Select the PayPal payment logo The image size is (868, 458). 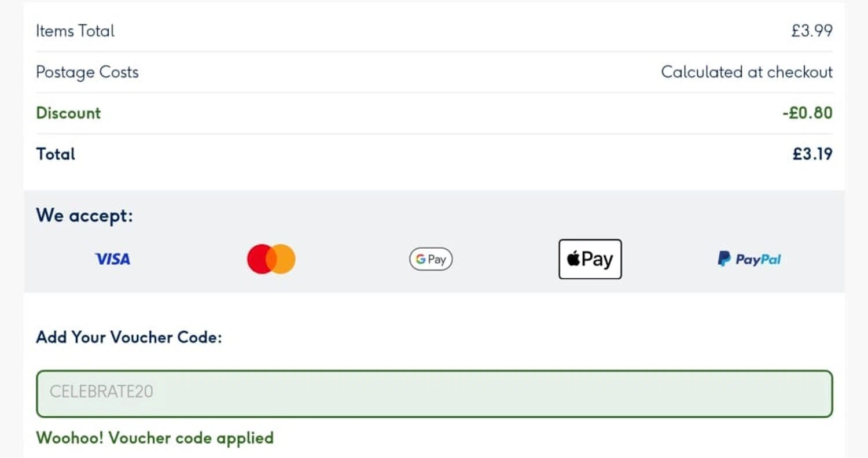pyautogui.click(x=749, y=259)
